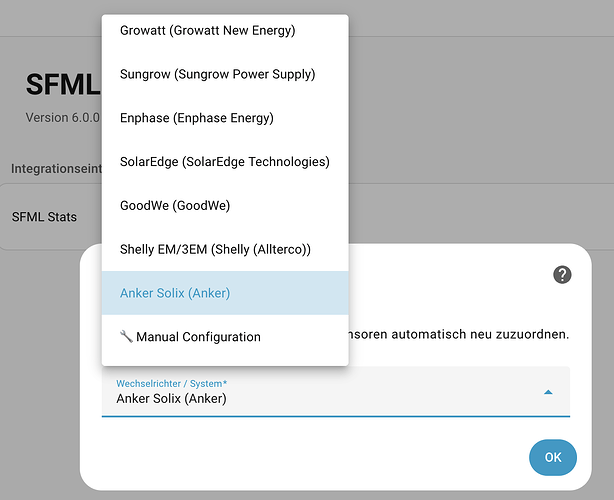Choose Sungrow (Sungrow Power Supply)

(225, 74)
